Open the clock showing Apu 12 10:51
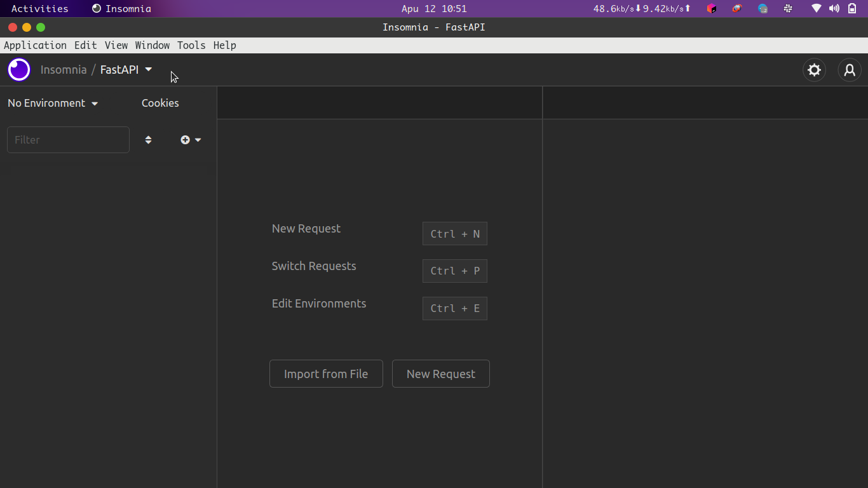The width and height of the screenshot is (868, 488). pyautogui.click(x=434, y=9)
